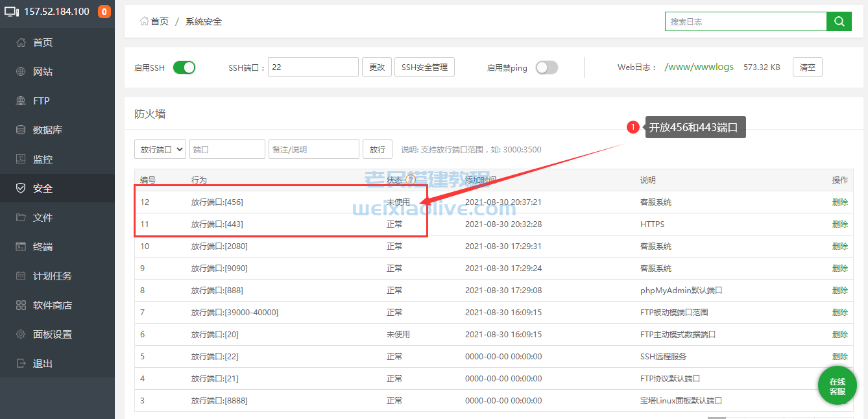The width and height of the screenshot is (868, 419).
Task: Click the home icon in breadcrumb
Action: [x=144, y=21]
